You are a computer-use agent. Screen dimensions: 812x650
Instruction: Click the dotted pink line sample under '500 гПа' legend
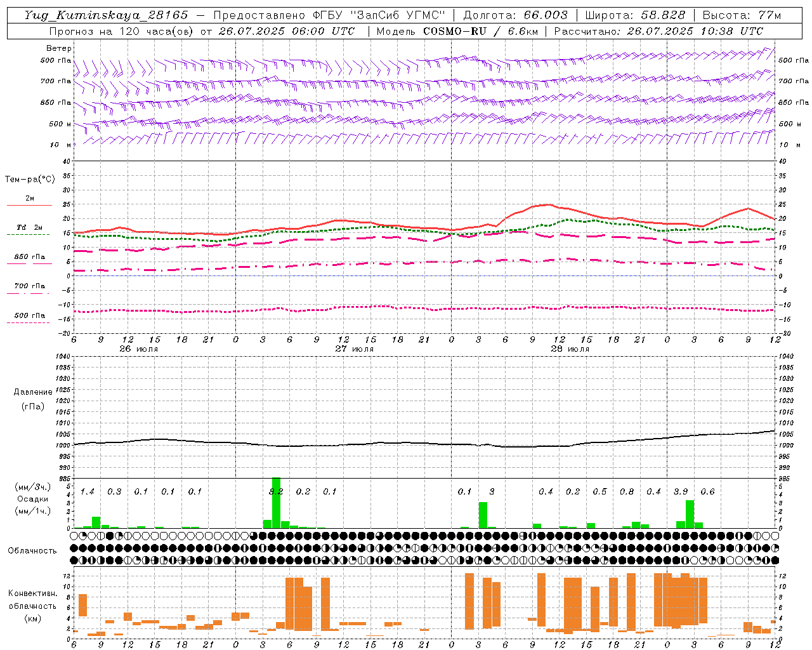(x=28, y=322)
